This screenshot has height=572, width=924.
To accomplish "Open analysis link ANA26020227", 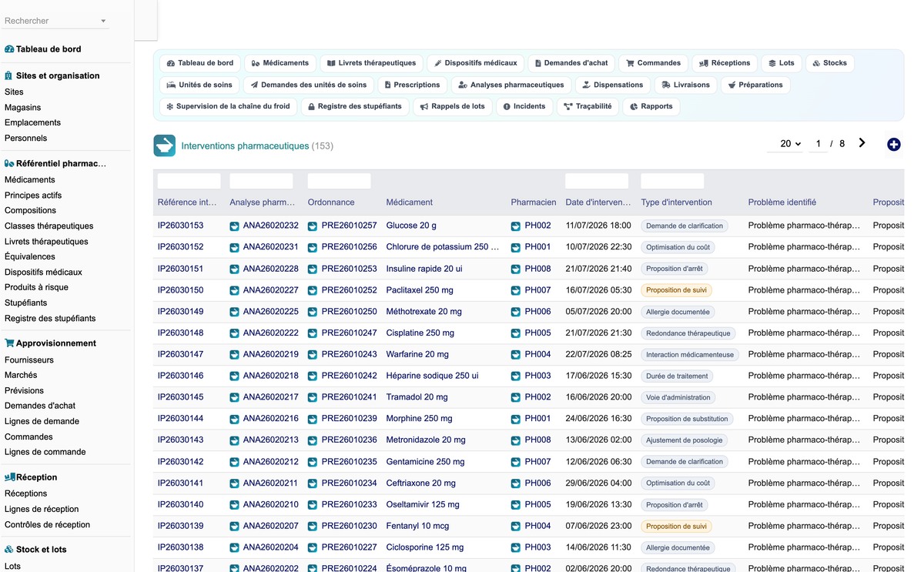I will 270,290.
